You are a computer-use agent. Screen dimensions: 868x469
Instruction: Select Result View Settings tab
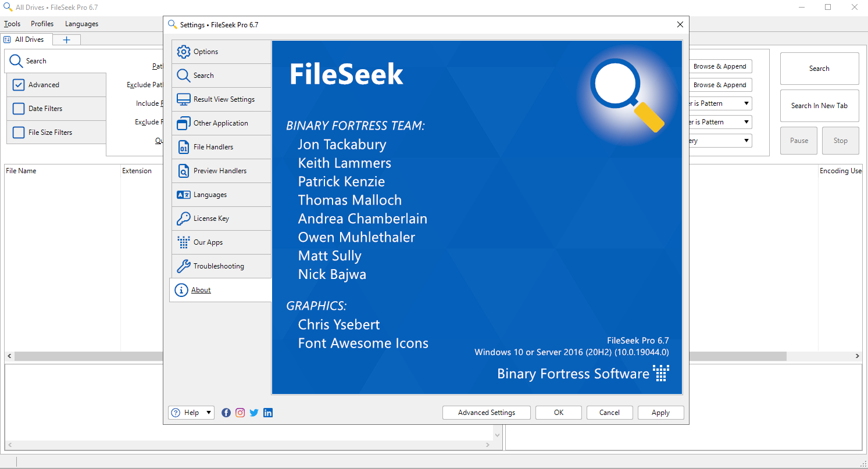pos(222,99)
